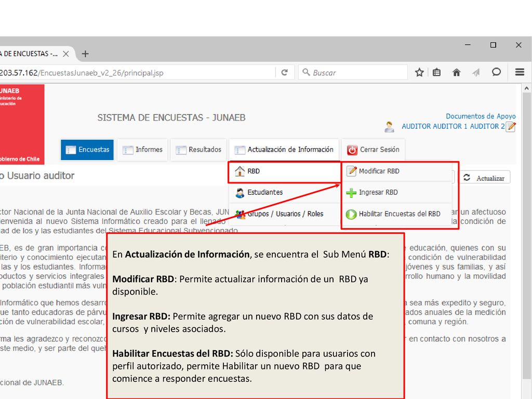The width and height of the screenshot is (532, 399).
Task: Open a new browser tab
Action: (85, 54)
